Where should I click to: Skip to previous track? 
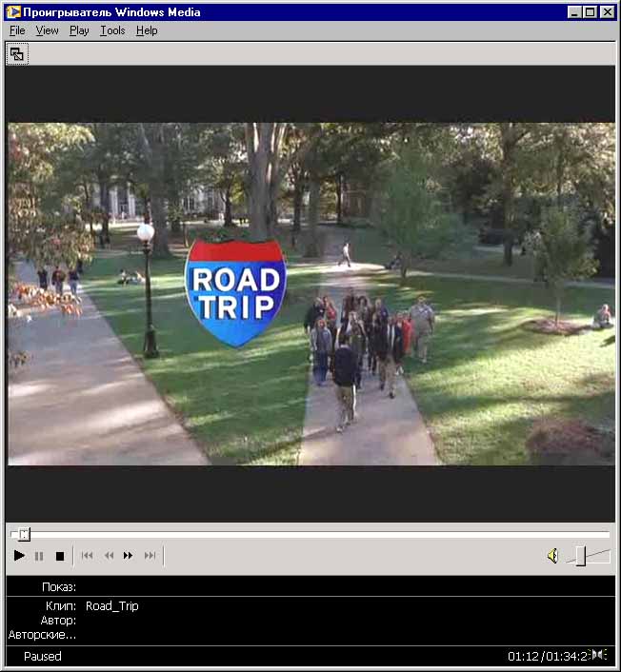click(87, 556)
